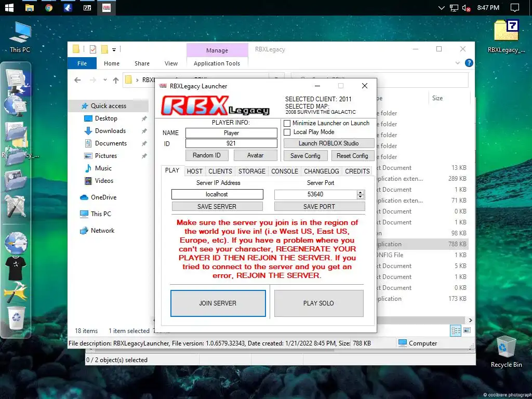Image resolution: width=532 pixels, height=399 pixels.
Task: Open Documents in the navigation pane
Action: [111, 143]
